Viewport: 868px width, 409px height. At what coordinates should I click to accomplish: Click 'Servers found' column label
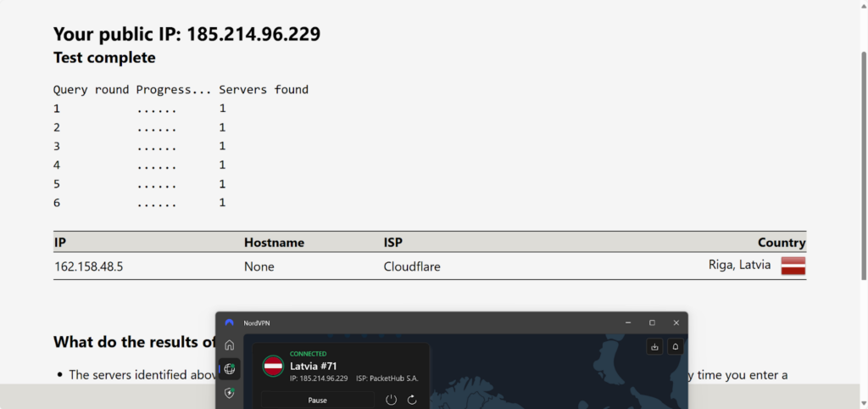pos(264,90)
